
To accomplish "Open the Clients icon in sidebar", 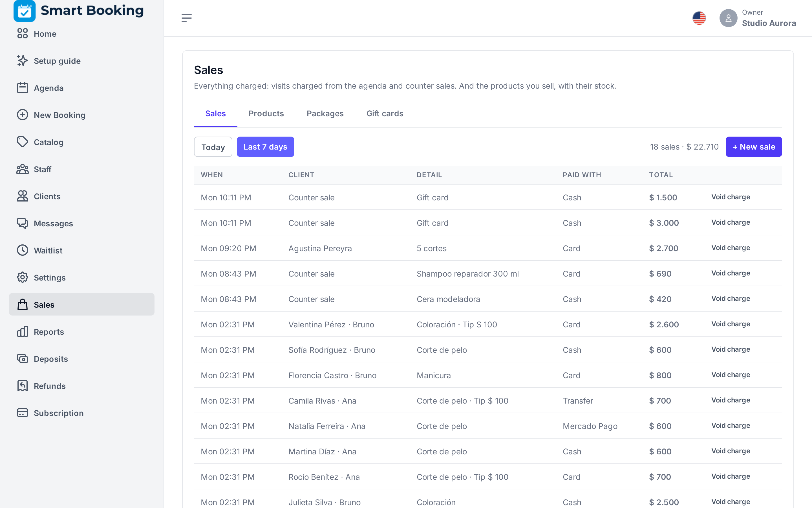I will click(23, 196).
